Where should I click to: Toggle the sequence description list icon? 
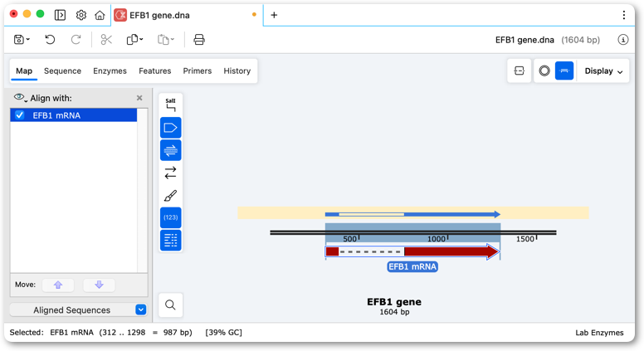[170, 240]
